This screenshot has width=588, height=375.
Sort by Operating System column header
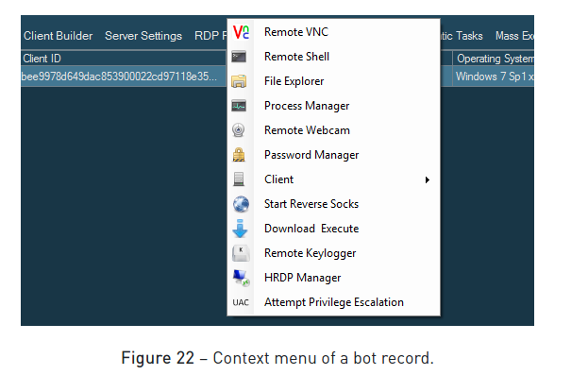[x=494, y=59]
